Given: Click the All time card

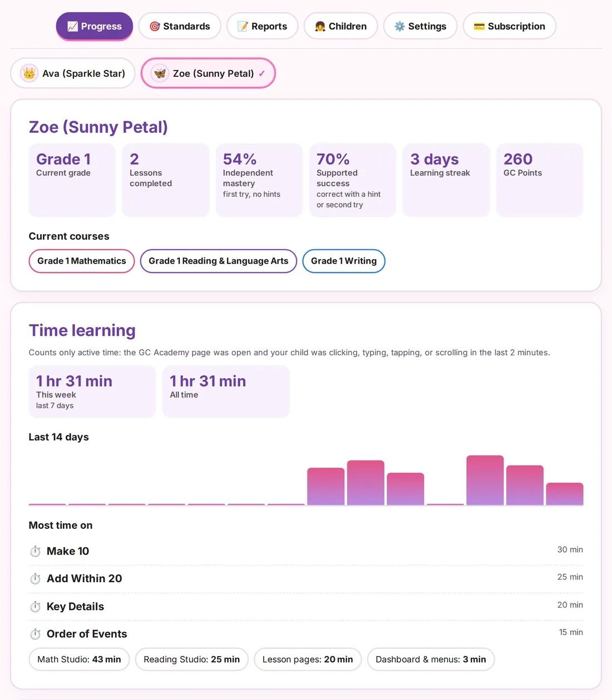Looking at the screenshot, I should [226, 391].
